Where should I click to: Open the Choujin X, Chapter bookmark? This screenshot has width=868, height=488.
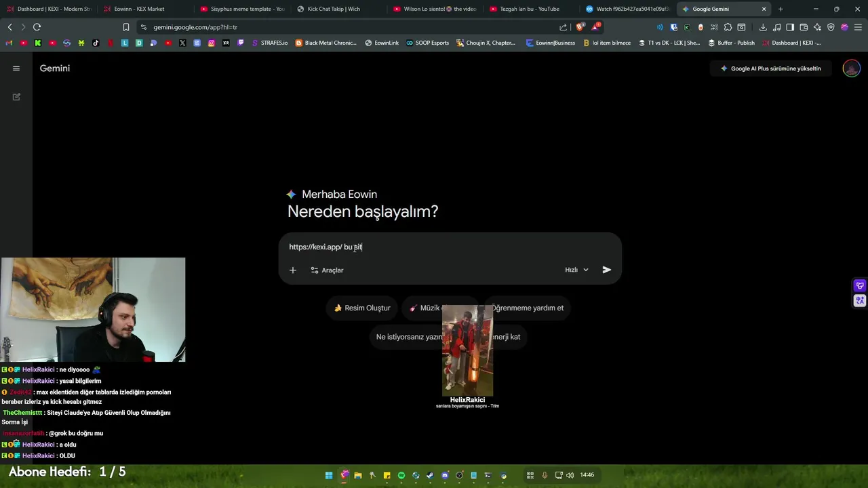(x=486, y=43)
